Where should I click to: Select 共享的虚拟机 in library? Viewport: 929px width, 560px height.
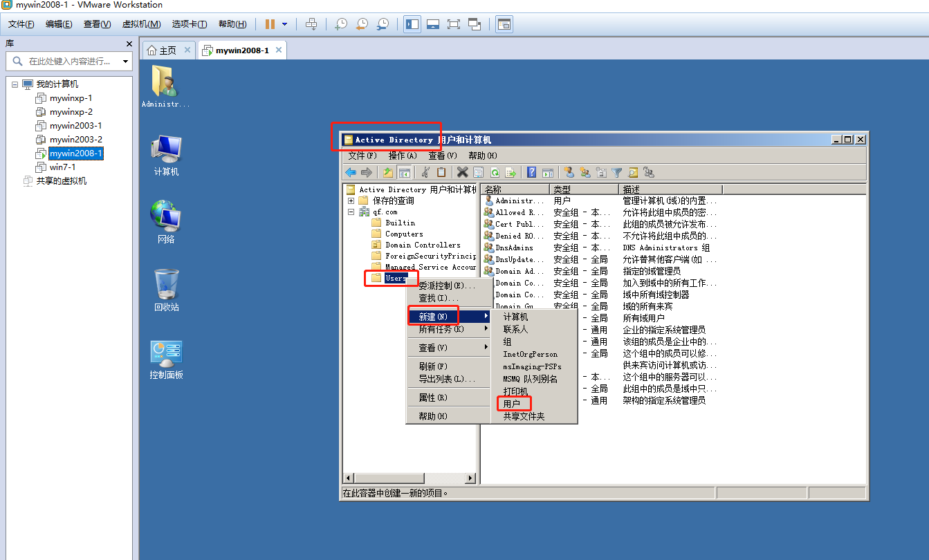[61, 181]
